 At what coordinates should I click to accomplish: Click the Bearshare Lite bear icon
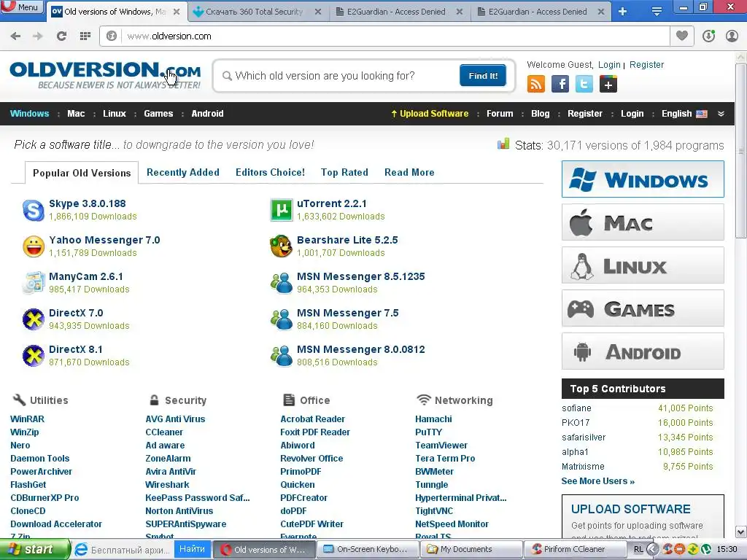[281, 246]
